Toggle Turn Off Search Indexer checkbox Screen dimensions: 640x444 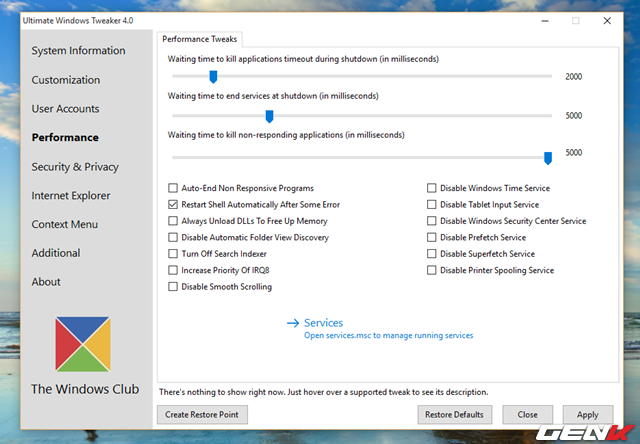173,254
